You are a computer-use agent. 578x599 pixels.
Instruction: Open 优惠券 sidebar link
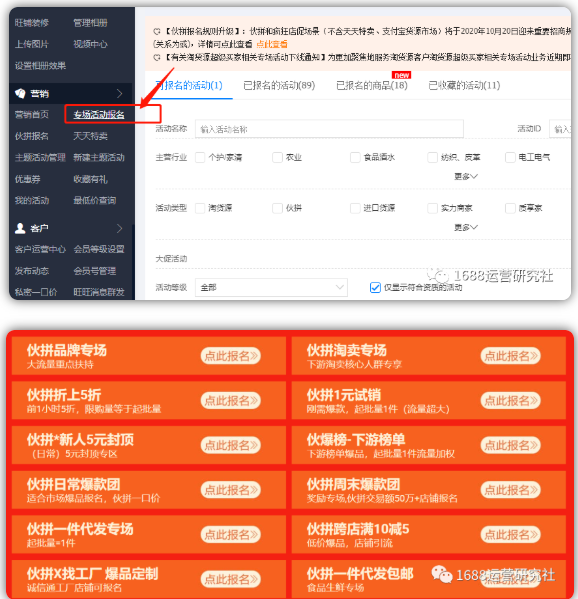tap(28, 179)
